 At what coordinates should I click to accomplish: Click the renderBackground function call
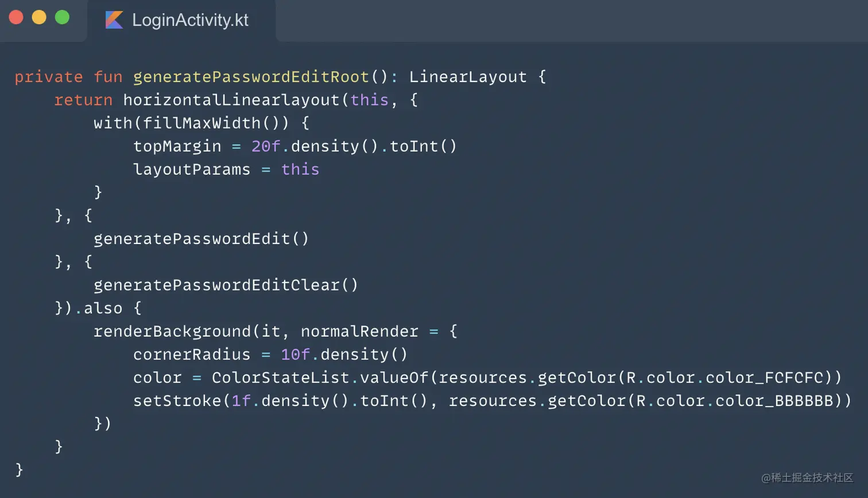[172, 331]
